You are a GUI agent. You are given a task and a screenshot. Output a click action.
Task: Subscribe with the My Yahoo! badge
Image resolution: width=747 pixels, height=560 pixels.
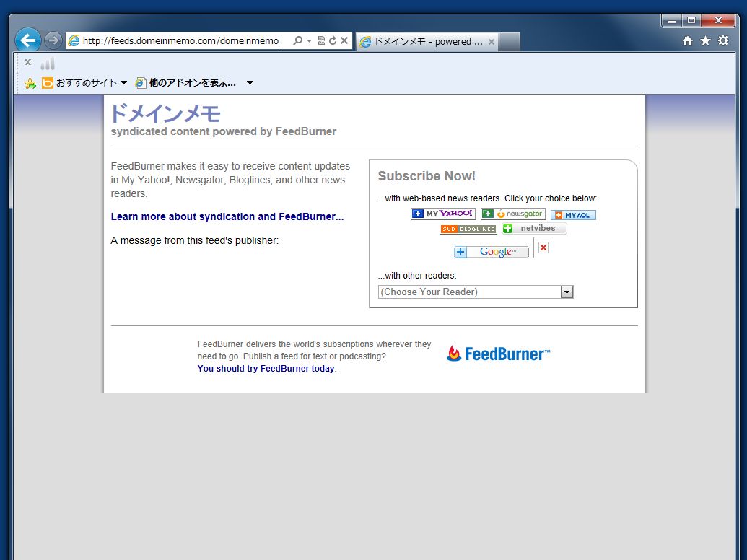(443, 214)
